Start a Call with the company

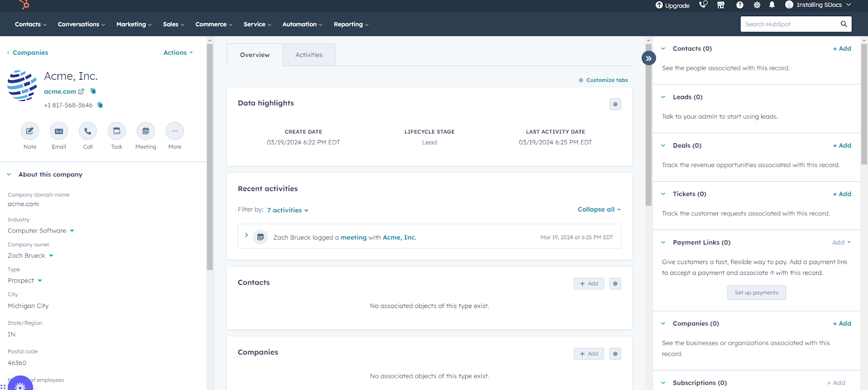coord(88,131)
